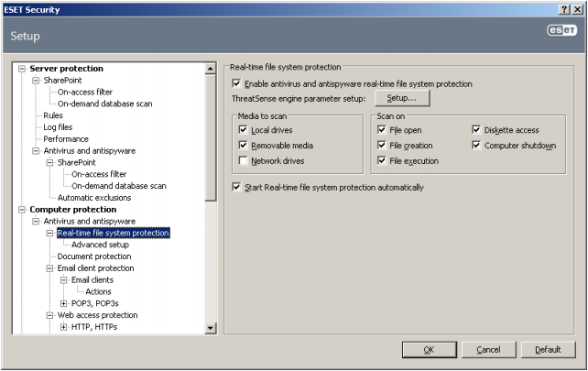
Task: Click tree scrollbar down arrow
Action: 211,328
